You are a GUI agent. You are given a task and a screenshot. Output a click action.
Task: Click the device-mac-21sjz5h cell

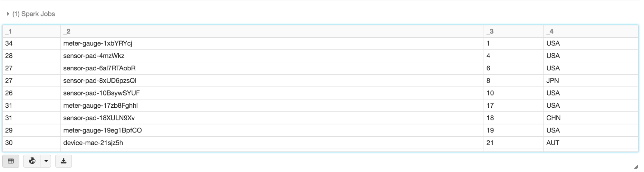point(93,143)
